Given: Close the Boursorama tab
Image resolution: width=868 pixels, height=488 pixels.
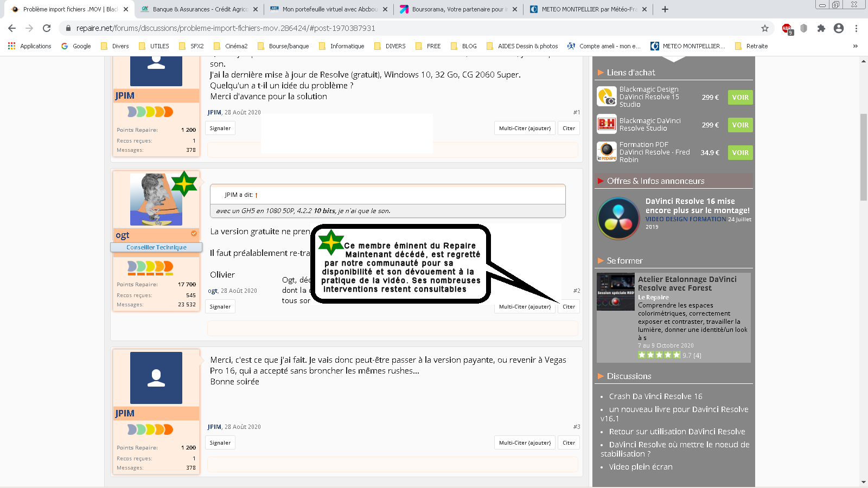Looking at the screenshot, I should (515, 9).
